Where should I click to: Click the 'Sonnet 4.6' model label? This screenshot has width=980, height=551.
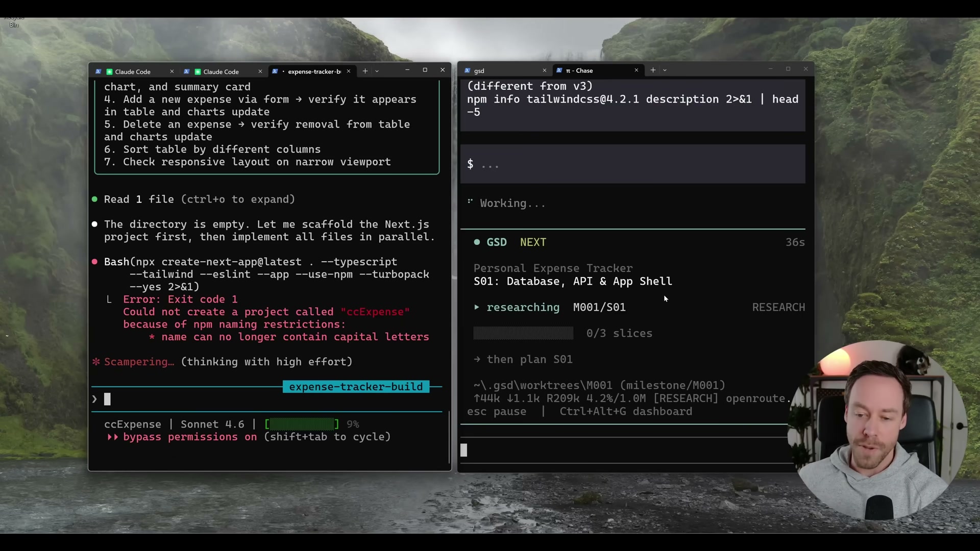click(x=212, y=424)
